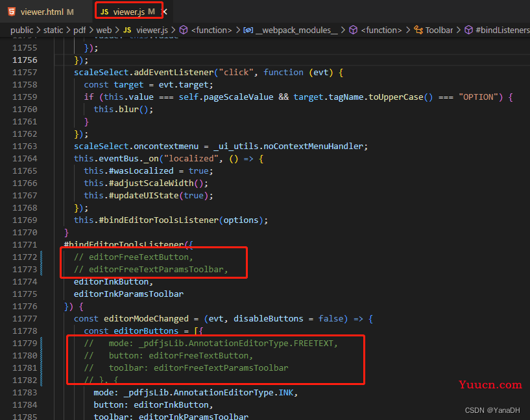Click 'button: editorInkButton,' line 11784
Screen dimensions: 530x420
153,405
